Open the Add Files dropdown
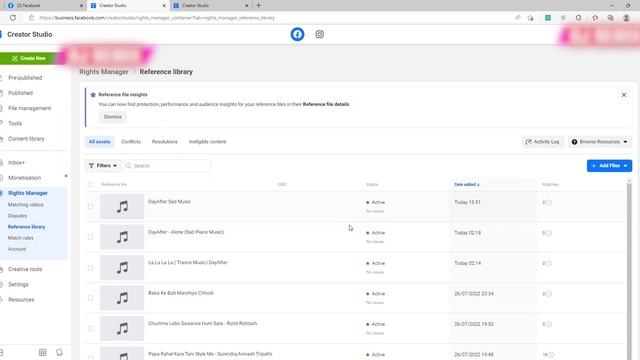Screen dimensions: 640x360 point(609,166)
